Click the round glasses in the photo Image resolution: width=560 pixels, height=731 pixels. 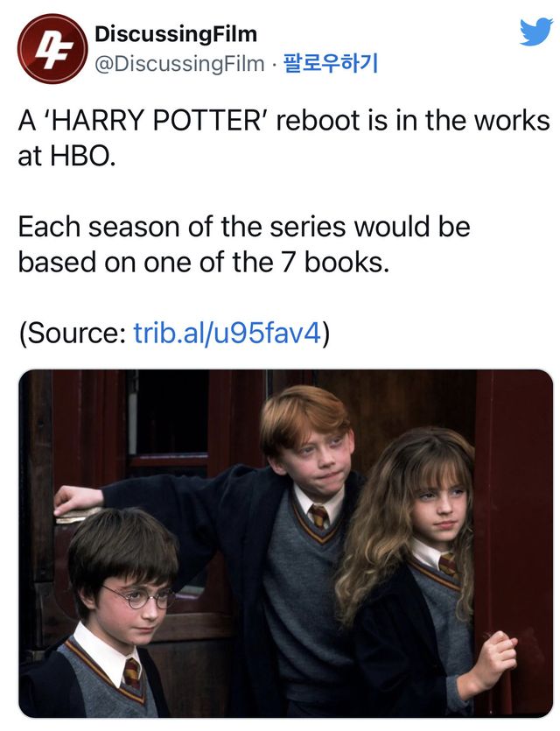[139, 598]
